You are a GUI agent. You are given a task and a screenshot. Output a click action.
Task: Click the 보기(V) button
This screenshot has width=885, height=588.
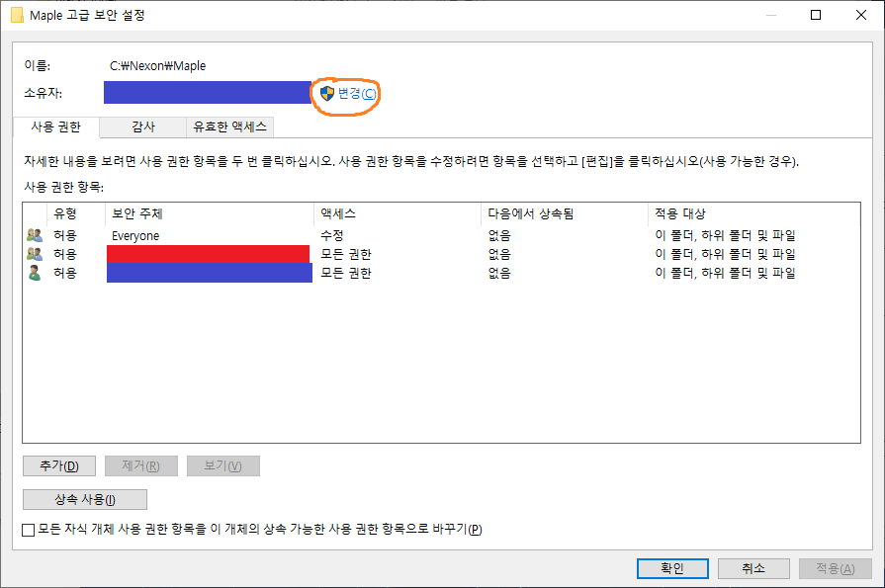click(222, 466)
